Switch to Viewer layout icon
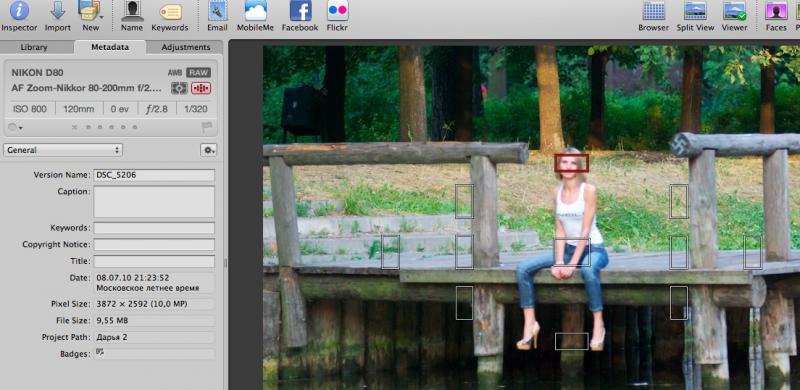The height and width of the screenshot is (390, 800). tap(734, 11)
